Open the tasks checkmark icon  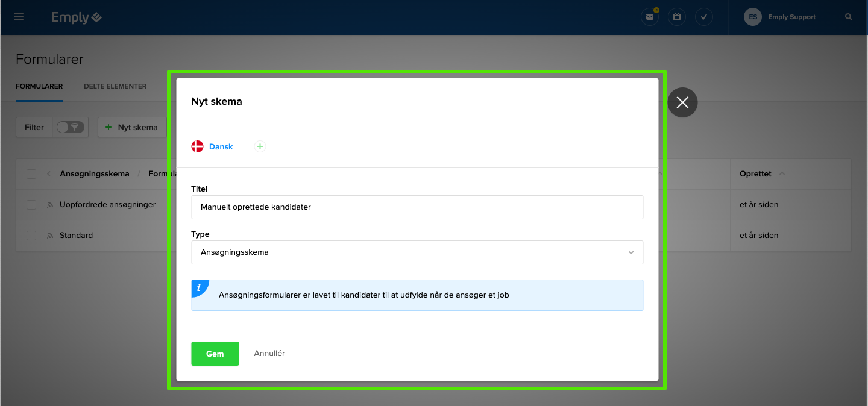[x=703, y=17]
